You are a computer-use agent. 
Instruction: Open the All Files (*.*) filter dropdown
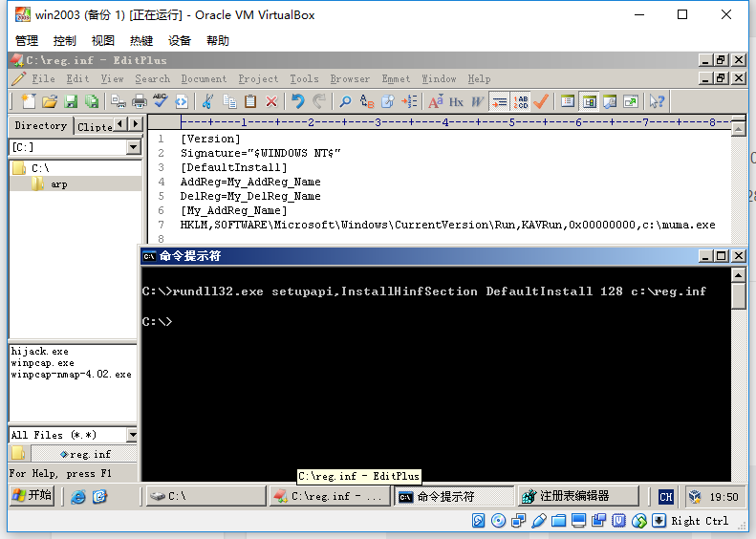pos(132,435)
